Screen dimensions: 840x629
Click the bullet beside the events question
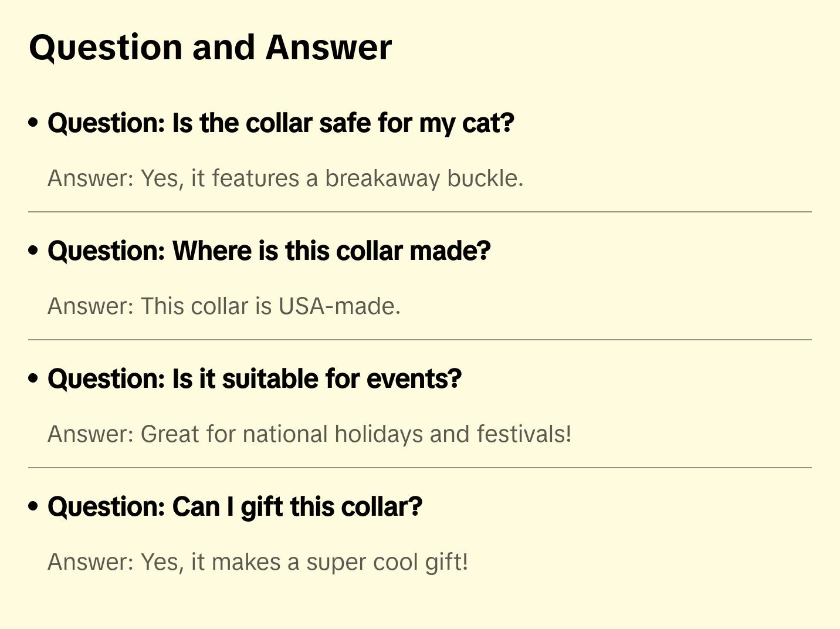click(33, 378)
